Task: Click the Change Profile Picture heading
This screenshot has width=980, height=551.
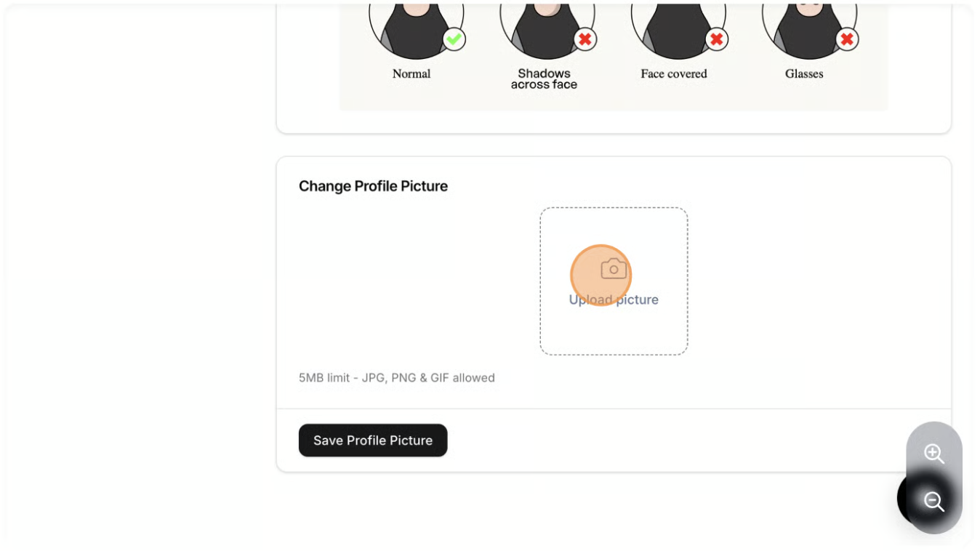Action: point(373,186)
